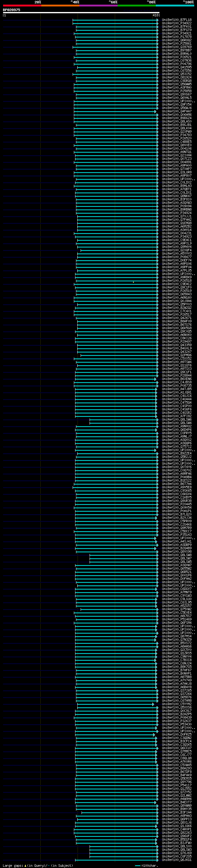Pick hit UniRef100_Q2XPW9
The width and height of the screenshot is (197, 868).
(177, 131)
